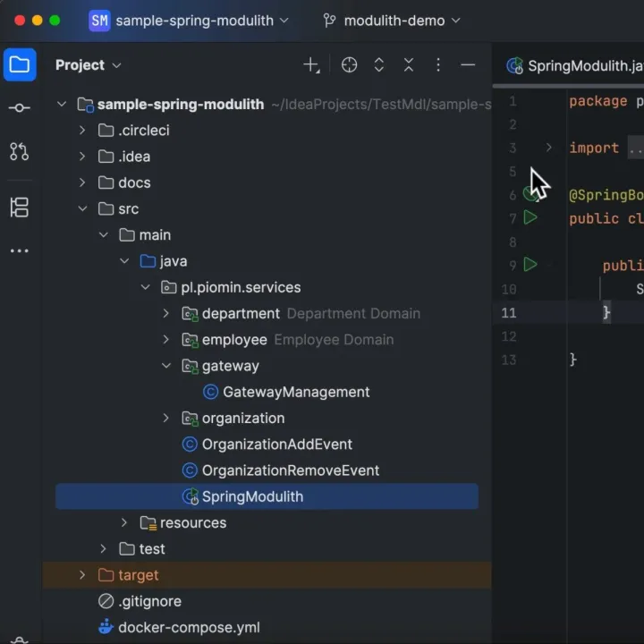This screenshot has height=644, width=644.
Task: Run class from gutter icon on line 7
Action: [530, 217]
